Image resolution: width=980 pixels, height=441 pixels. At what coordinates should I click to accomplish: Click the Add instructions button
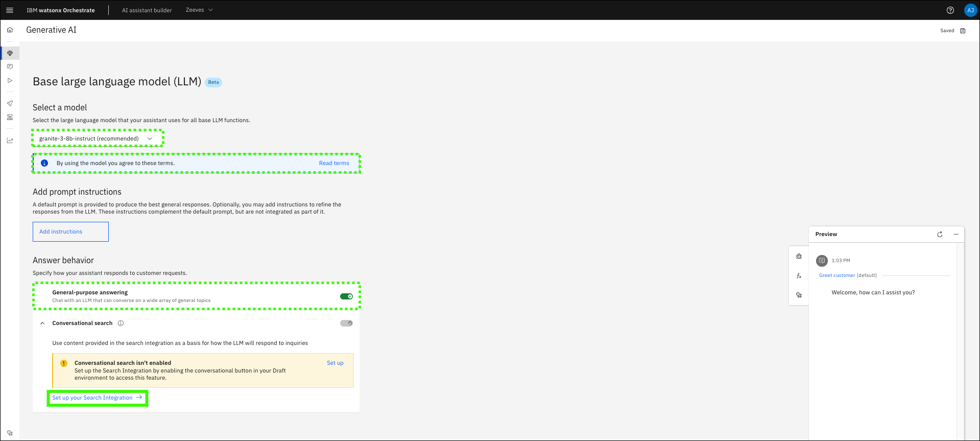coord(70,231)
